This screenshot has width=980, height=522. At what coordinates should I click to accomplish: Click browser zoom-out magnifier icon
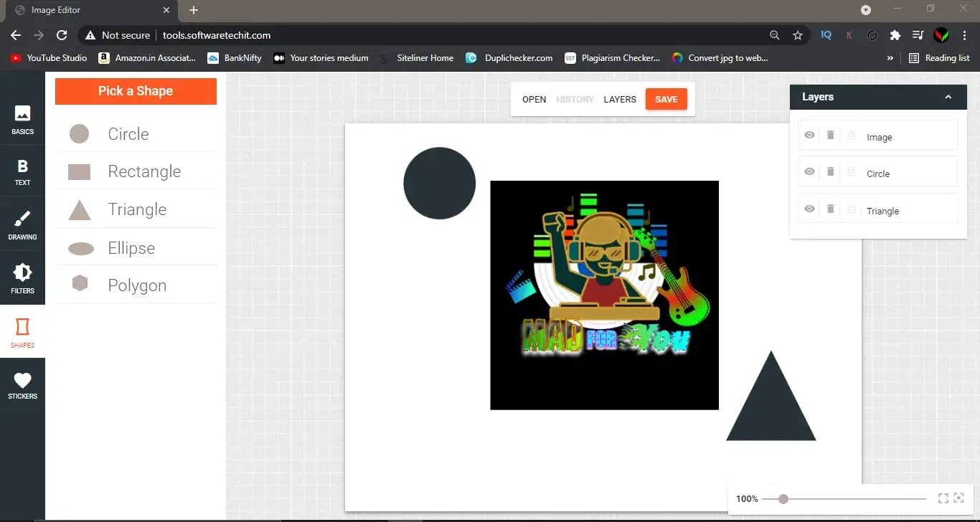pos(775,35)
